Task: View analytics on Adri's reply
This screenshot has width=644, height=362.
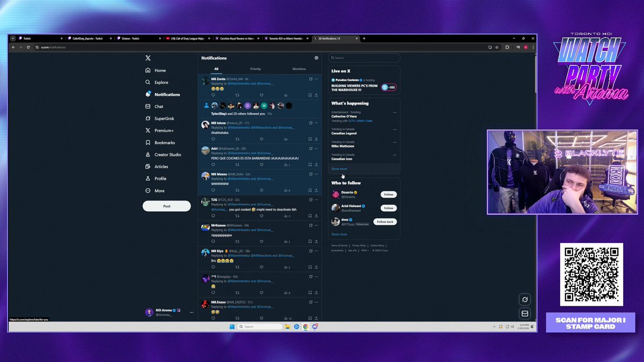Action: pyautogui.click(x=287, y=165)
